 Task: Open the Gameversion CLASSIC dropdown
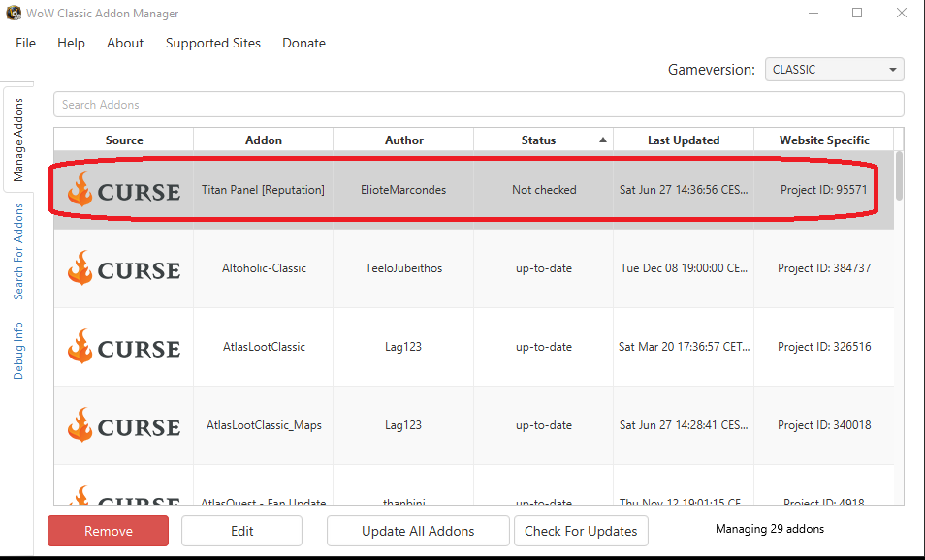[x=834, y=70]
